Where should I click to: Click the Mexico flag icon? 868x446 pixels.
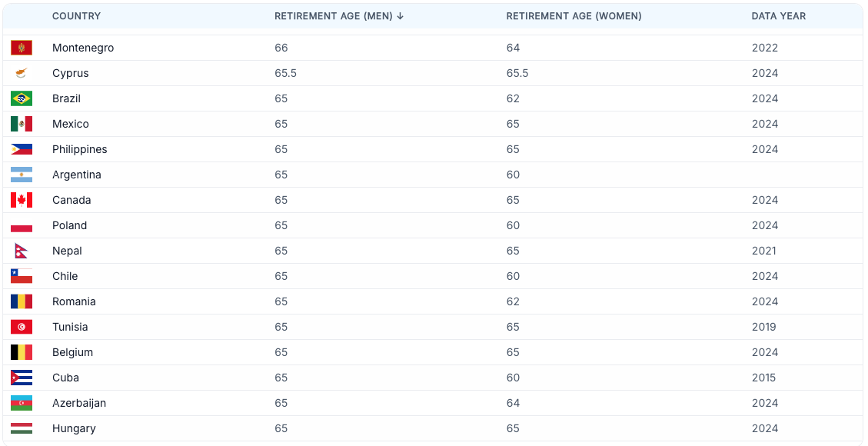coord(22,124)
